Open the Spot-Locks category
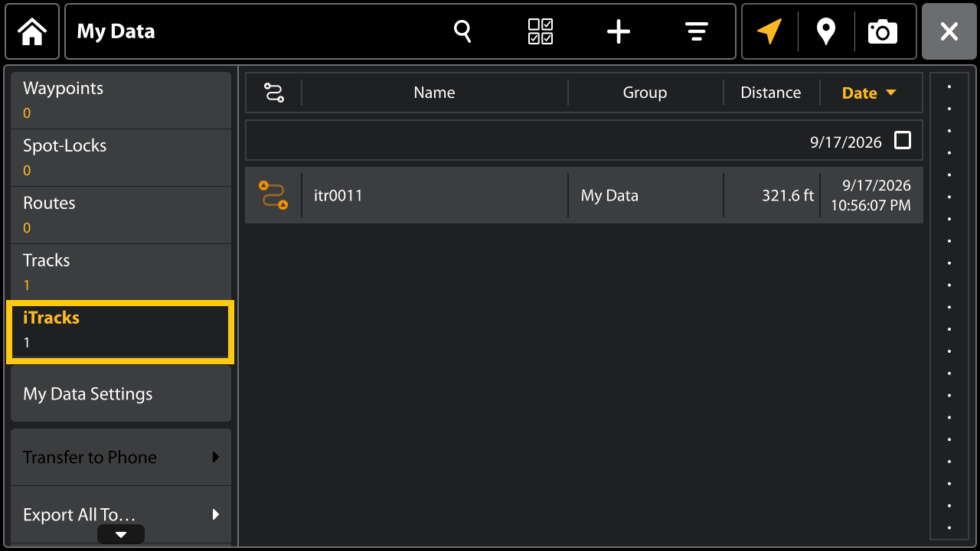 [x=121, y=158]
